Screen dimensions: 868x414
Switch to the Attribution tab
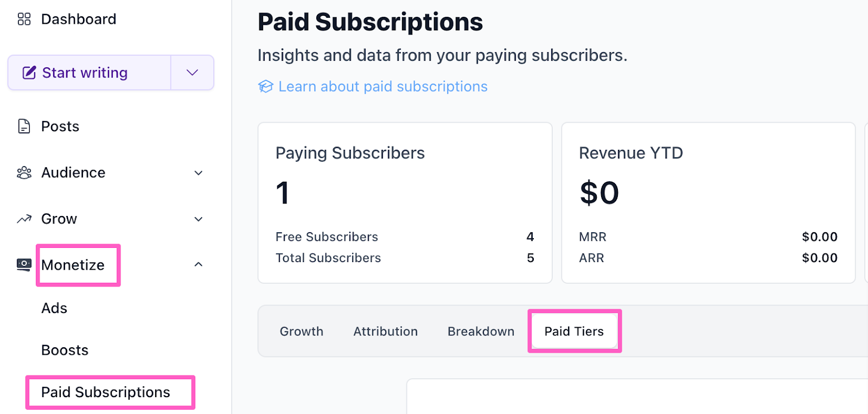(x=386, y=332)
